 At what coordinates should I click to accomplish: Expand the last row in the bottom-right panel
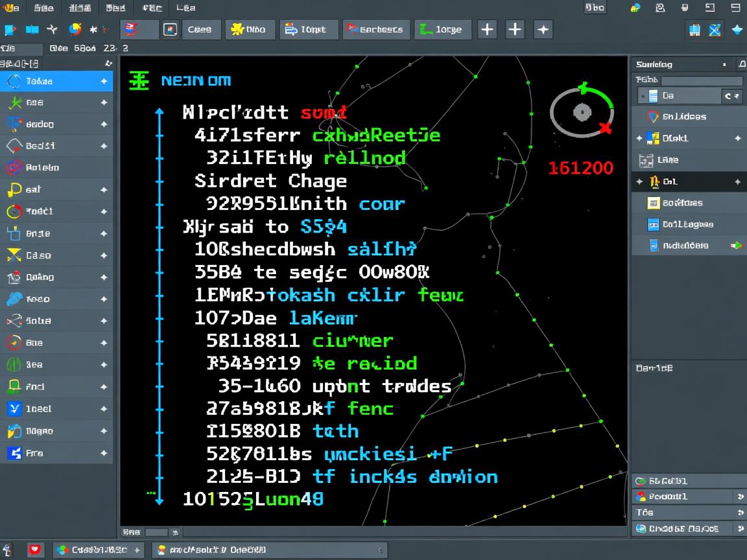741,529
